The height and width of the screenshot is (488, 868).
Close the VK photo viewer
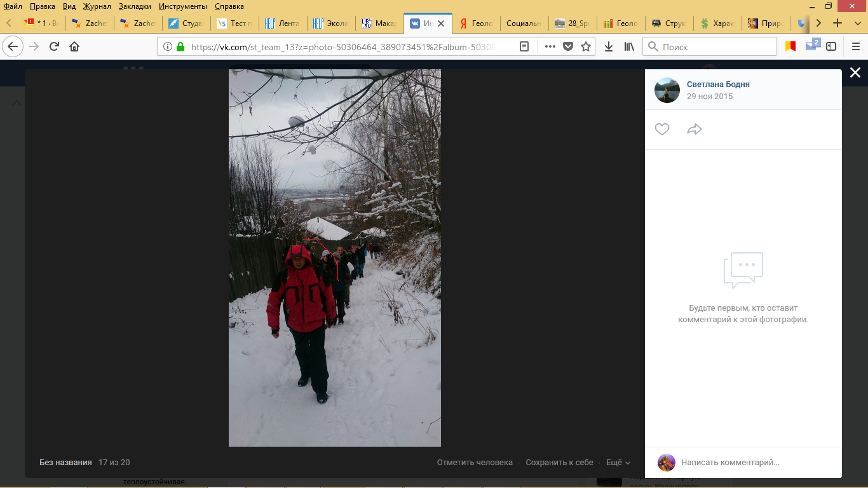click(855, 73)
